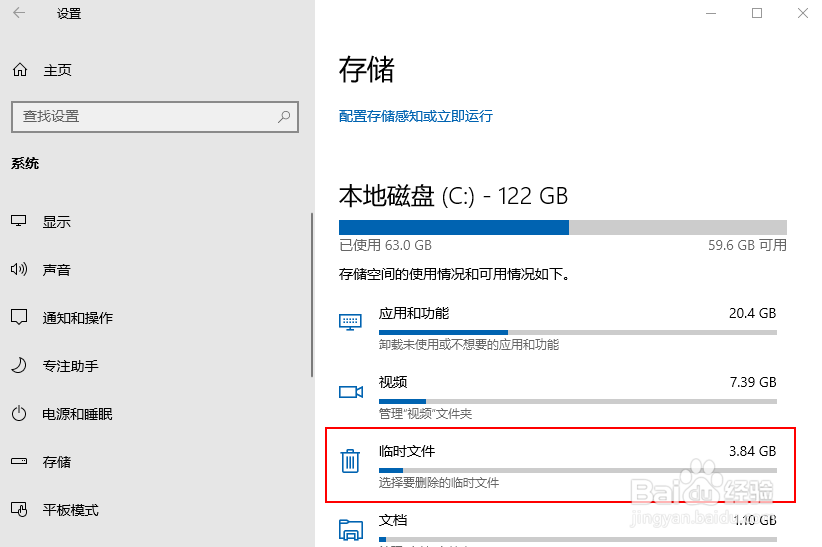The image size is (822, 547).
Task: Maximize the Settings window
Action: pos(757,13)
